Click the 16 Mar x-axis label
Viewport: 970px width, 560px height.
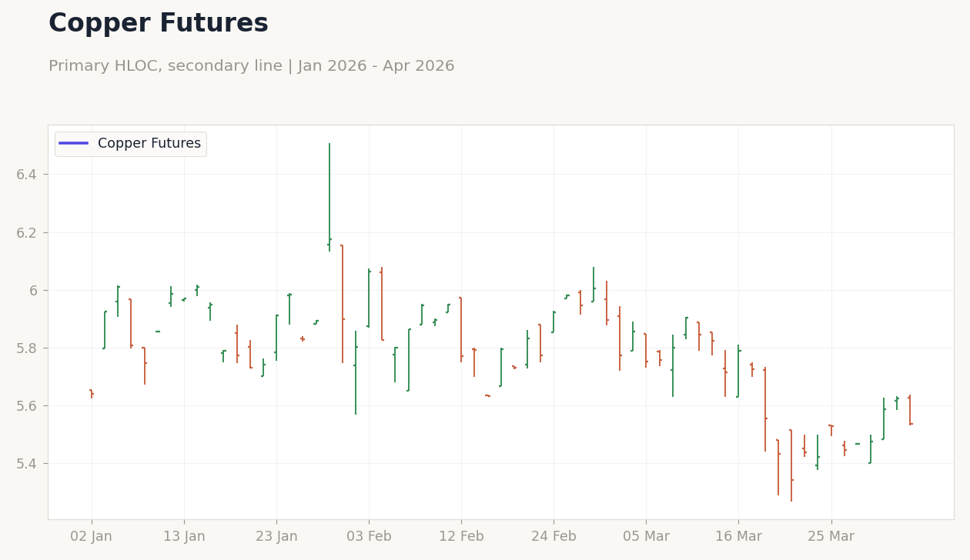point(738,537)
